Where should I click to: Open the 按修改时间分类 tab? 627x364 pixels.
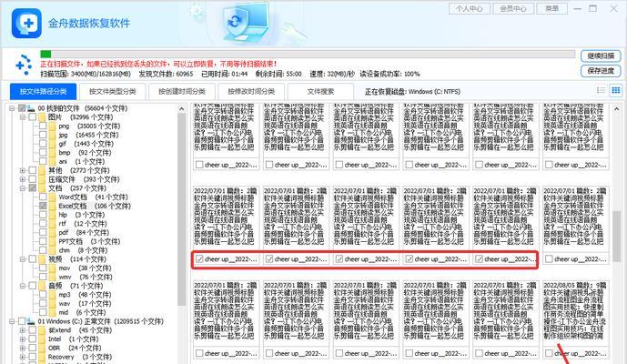[x=251, y=92]
